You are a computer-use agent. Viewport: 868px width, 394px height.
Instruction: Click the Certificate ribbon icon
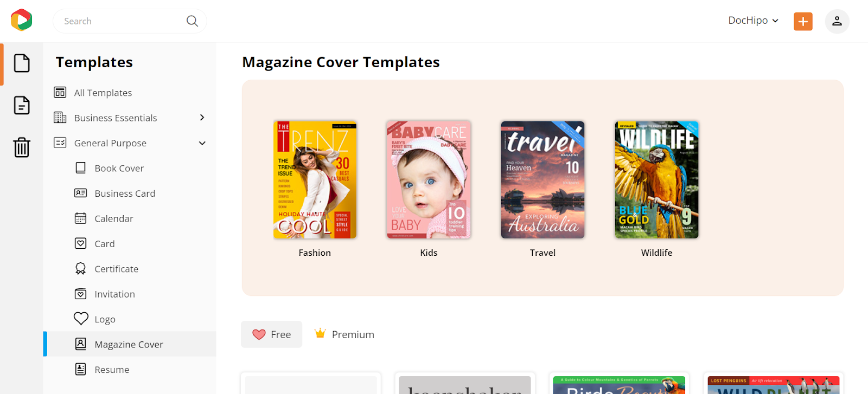80,269
